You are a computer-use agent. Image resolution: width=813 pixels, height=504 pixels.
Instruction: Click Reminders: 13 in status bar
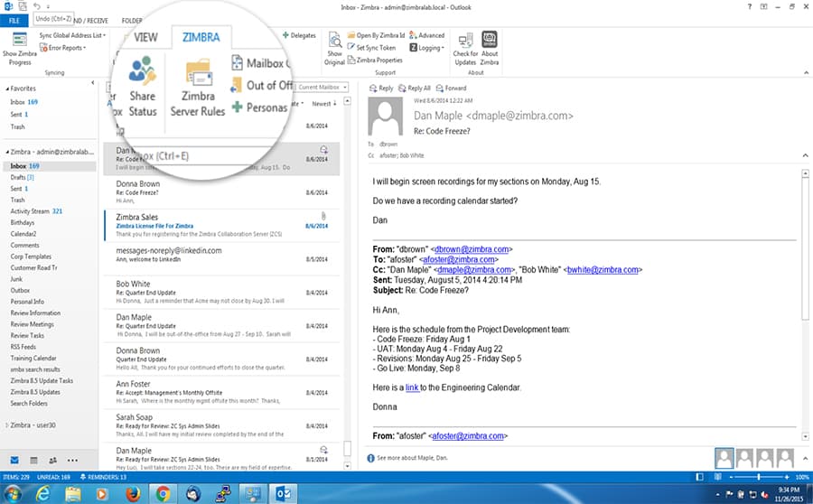click(103, 477)
